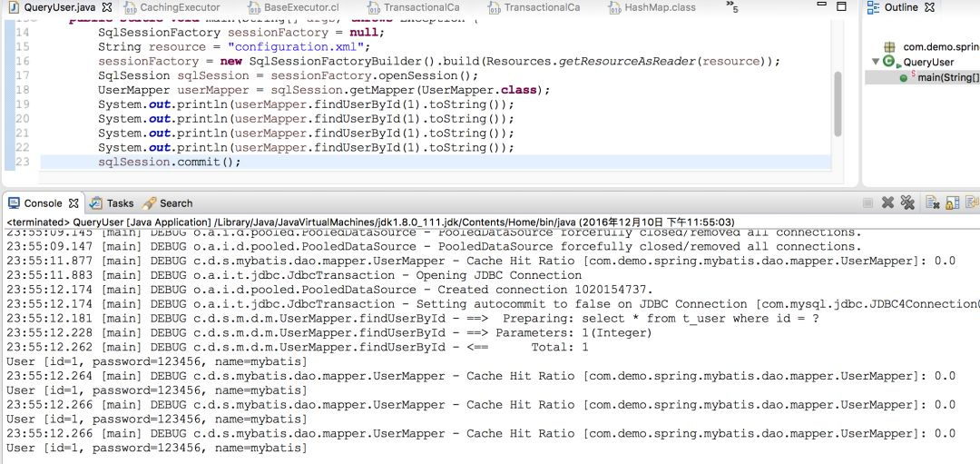980x464 pixels.
Task: Click line number 14 in the gutter
Action: (23, 33)
